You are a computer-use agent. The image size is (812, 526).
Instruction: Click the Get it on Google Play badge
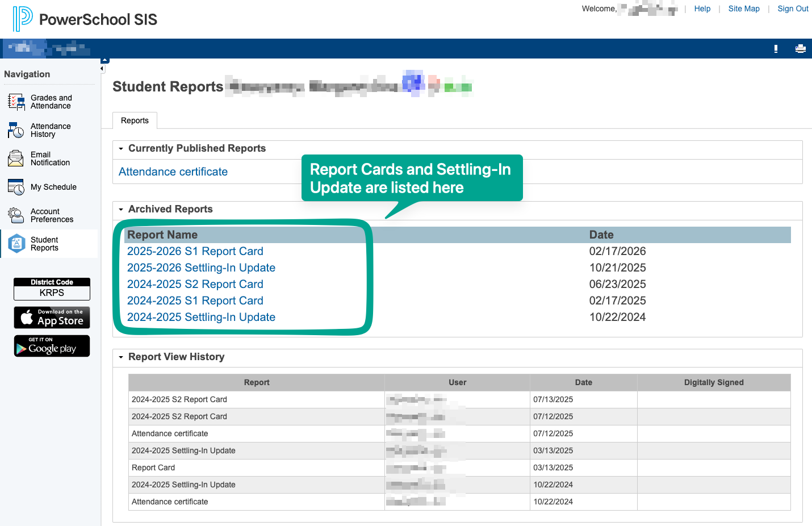click(x=52, y=346)
